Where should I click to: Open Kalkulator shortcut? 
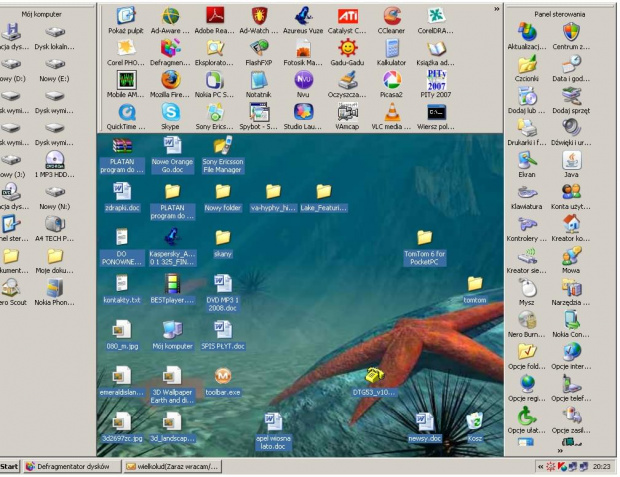coord(391,53)
